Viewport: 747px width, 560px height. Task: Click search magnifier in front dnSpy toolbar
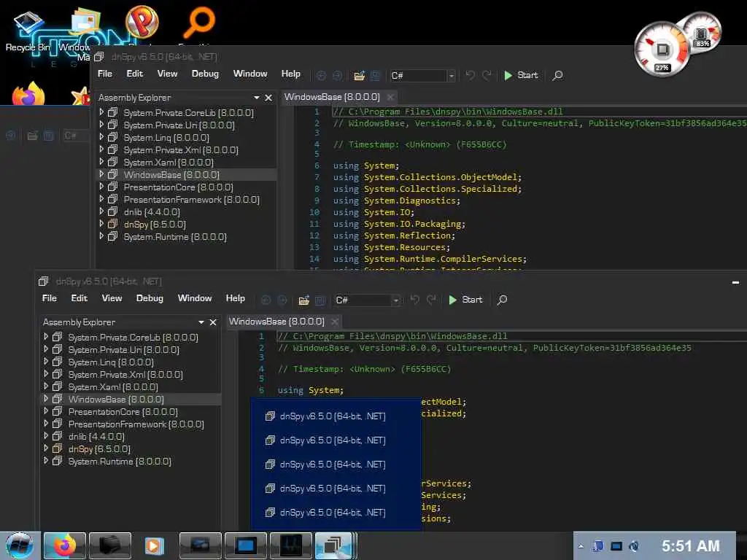[x=502, y=300]
